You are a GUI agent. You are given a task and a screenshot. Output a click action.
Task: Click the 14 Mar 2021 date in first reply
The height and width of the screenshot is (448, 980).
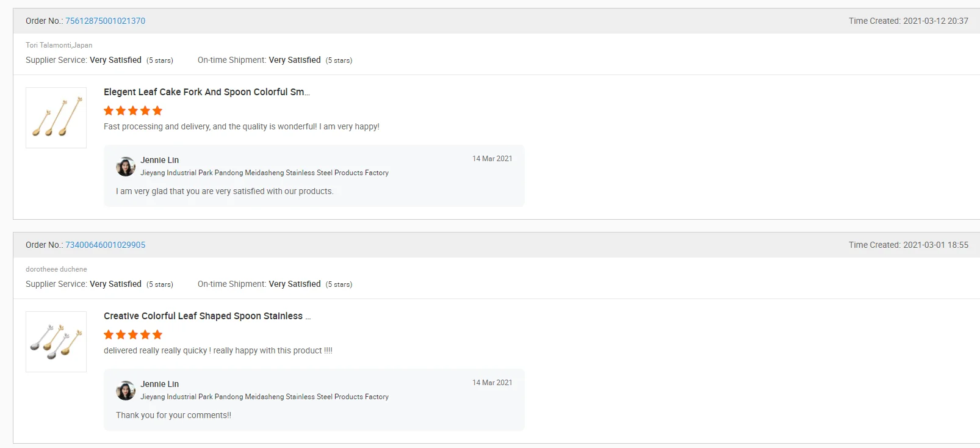tap(492, 159)
